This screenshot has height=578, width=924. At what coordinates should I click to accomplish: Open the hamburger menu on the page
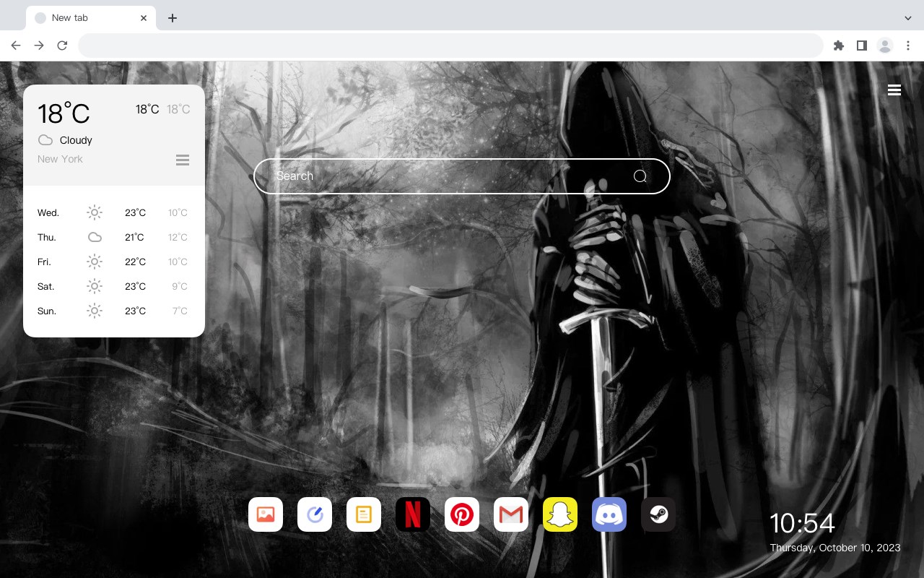pyautogui.click(x=894, y=90)
